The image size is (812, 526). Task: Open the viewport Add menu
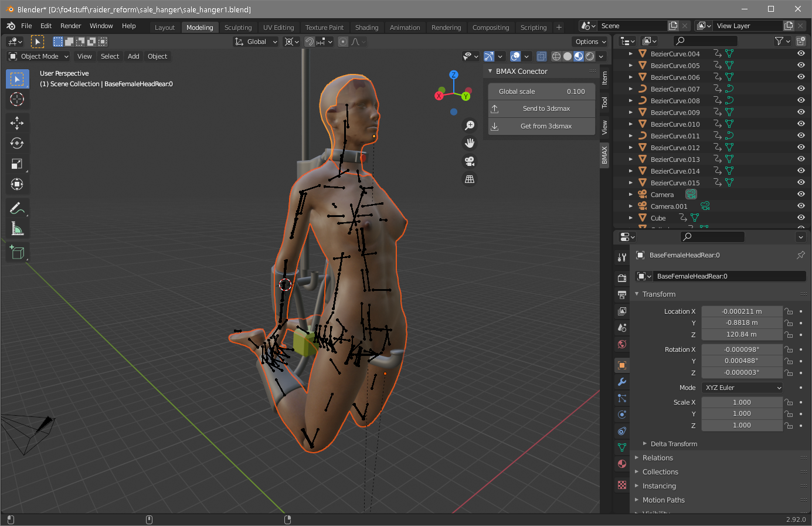click(x=134, y=56)
